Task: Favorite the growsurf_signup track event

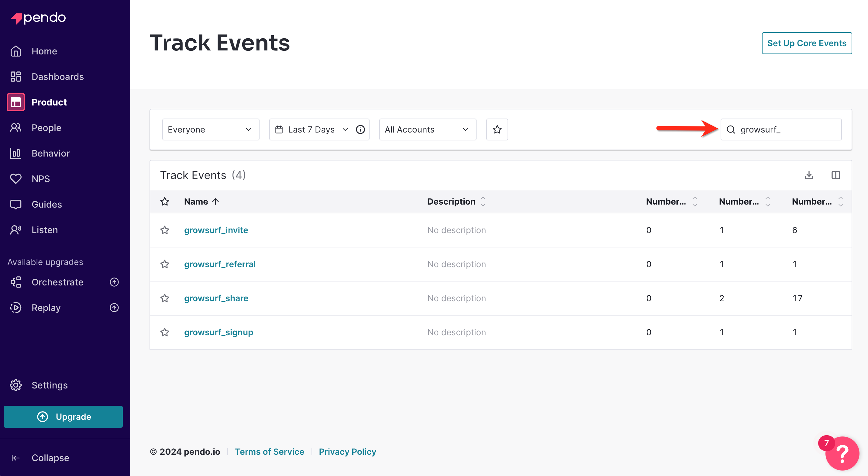Action: pyautogui.click(x=164, y=332)
